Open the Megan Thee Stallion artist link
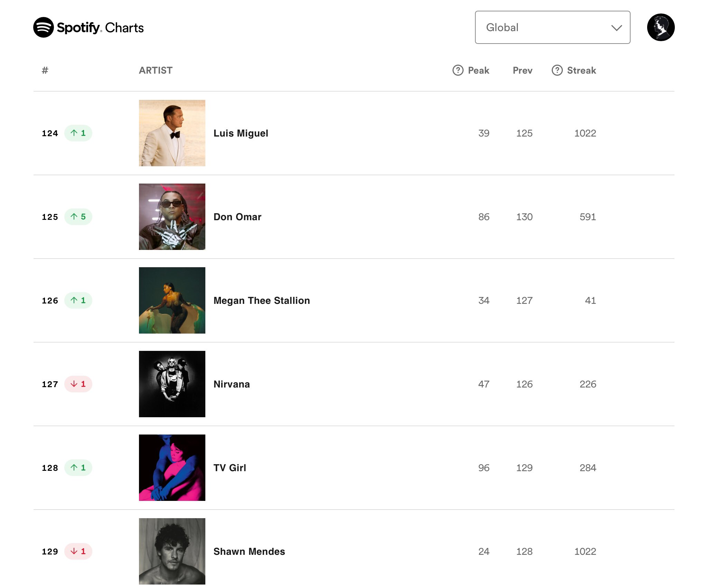 coord(261,300)
